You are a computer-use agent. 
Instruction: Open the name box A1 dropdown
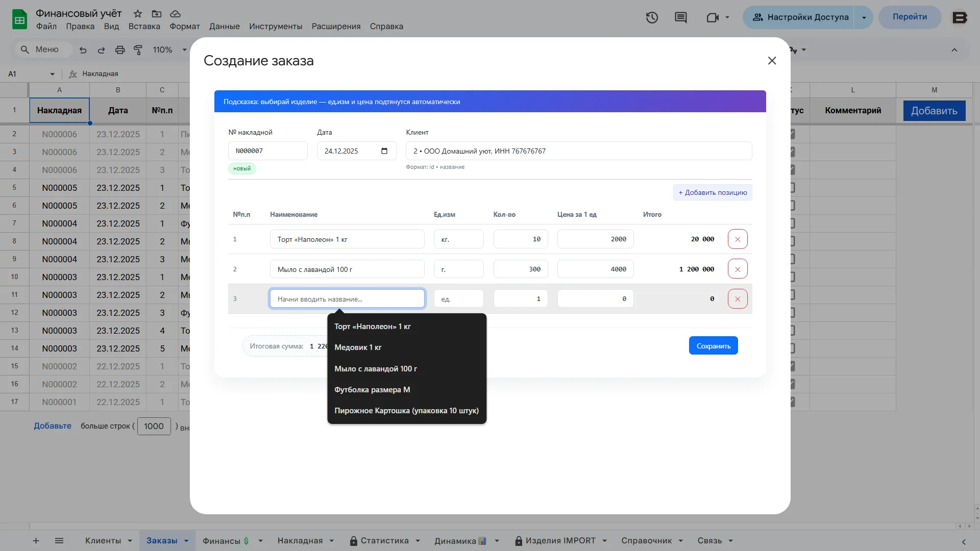click(x=52, y=74)
